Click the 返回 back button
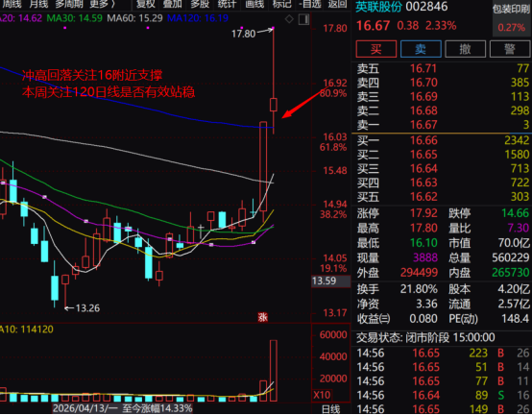Viewport: 532px width, 415px height. click(x=338, y=4)
